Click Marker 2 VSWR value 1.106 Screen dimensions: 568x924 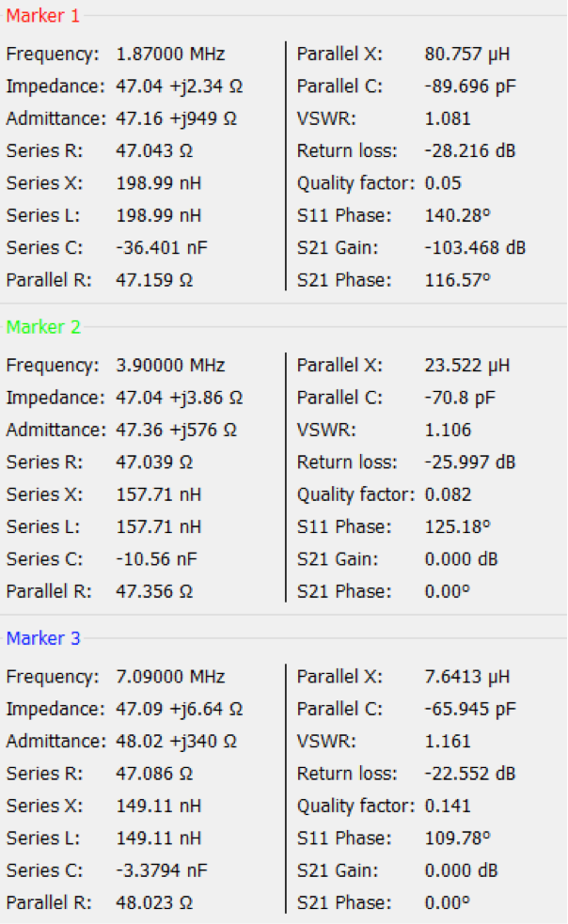click(x=448, y=430)
